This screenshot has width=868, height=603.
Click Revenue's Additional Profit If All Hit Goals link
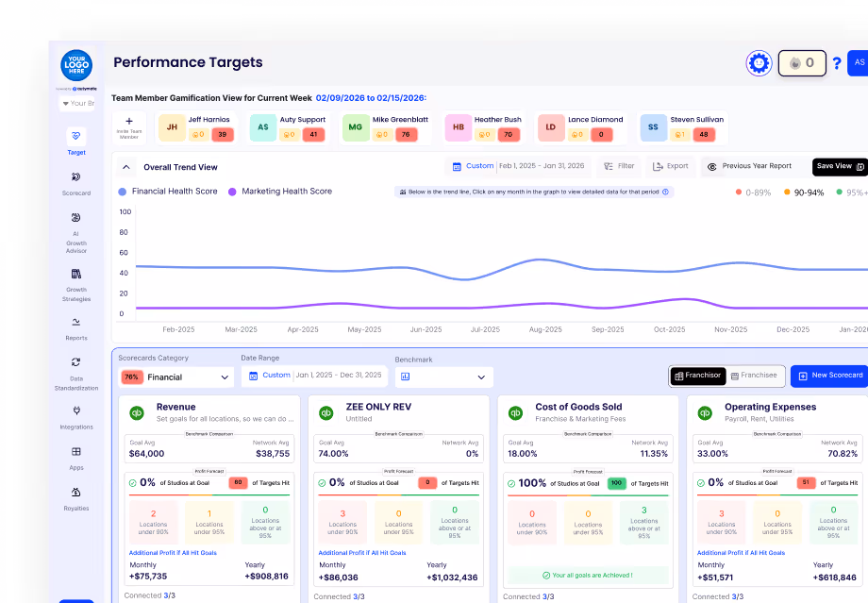(x=173, y=553)
